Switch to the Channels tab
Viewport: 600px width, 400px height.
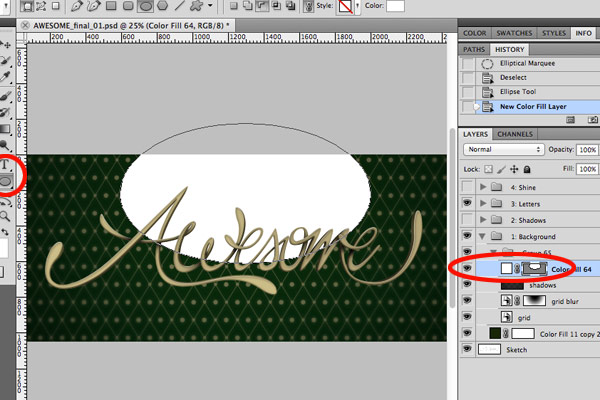515,134
